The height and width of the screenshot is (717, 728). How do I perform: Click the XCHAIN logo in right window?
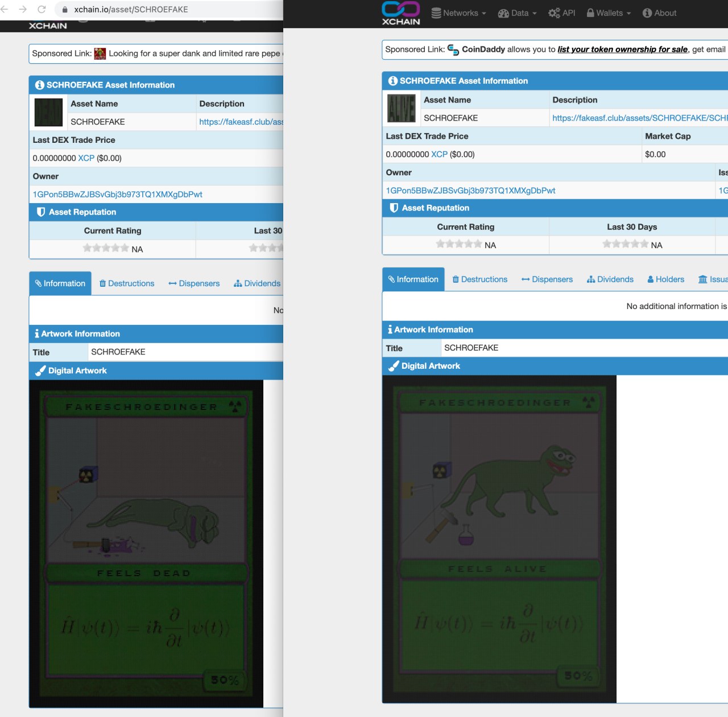coord(401,13)
